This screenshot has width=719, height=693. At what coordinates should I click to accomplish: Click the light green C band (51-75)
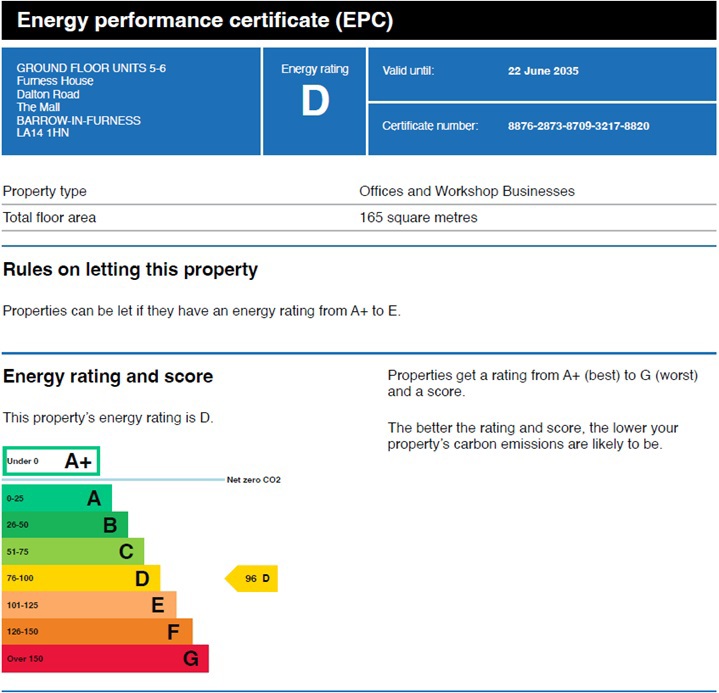point(73,551)
